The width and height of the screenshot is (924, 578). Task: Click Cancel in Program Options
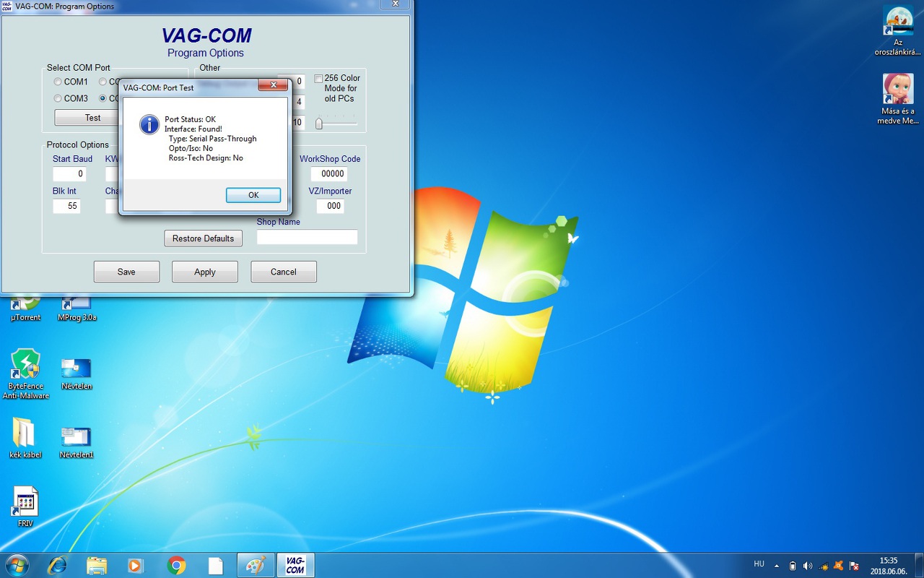(x=284, y=272)
